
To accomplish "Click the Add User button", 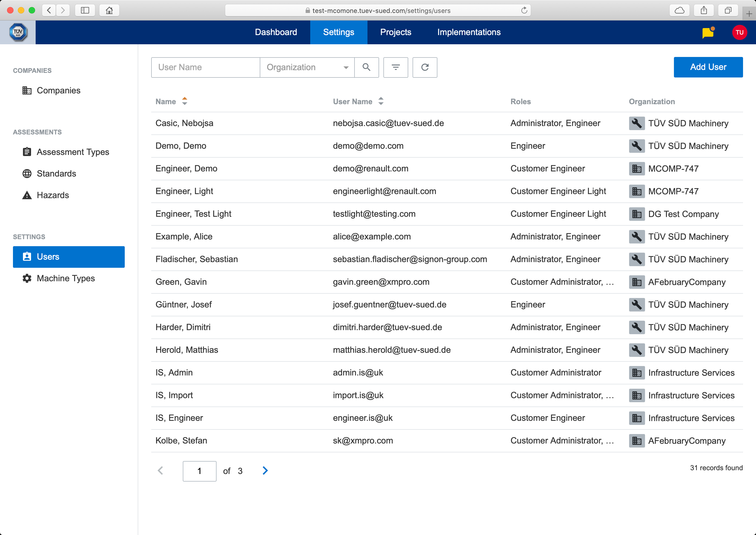I will [x=708, y=67].
